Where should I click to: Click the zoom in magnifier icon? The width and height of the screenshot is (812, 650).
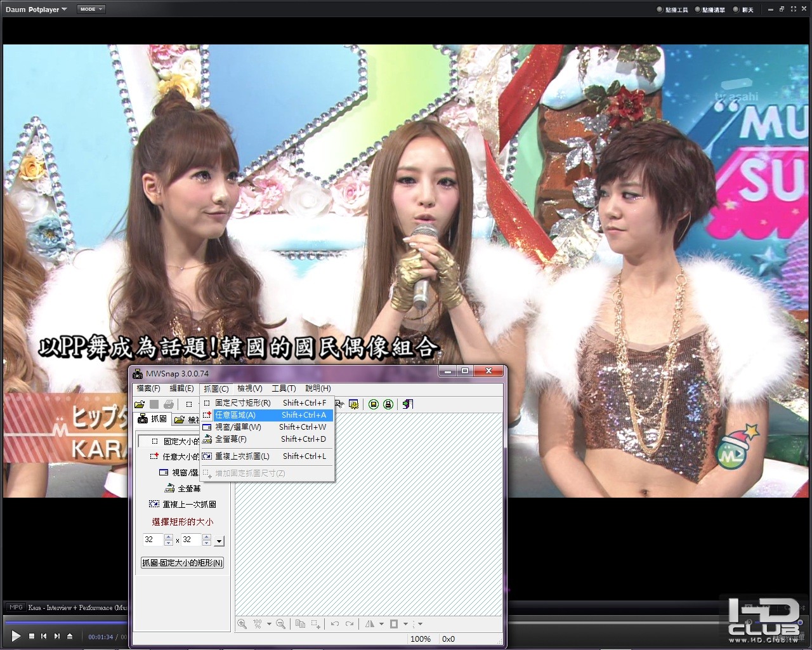242,624
